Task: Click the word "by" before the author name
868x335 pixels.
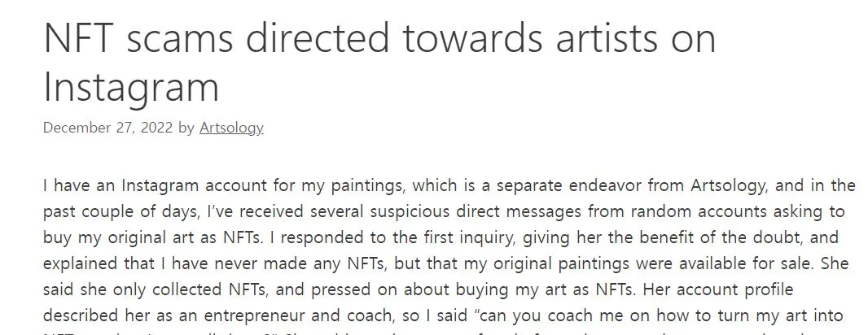Action: 186,128
